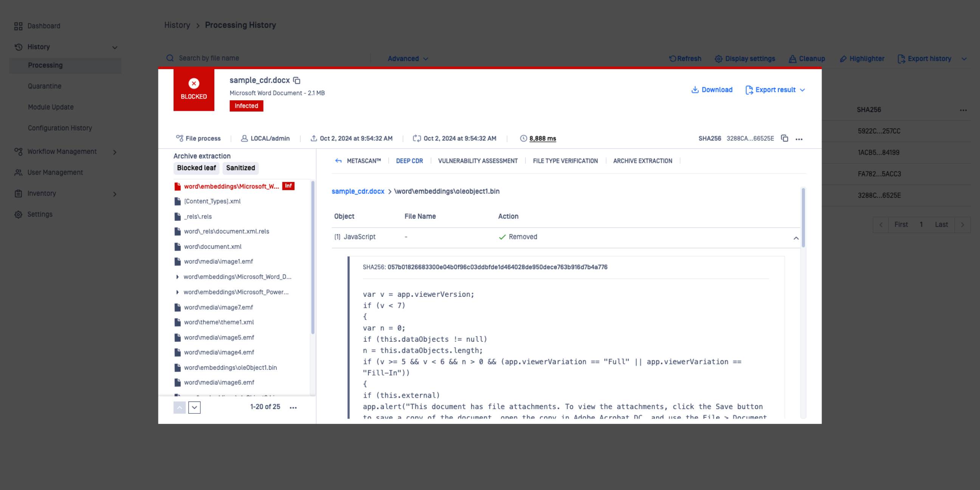Collapse the JavaScript Removed row
The width and height of the screenshot is (980, 490).
coord(796,238)
